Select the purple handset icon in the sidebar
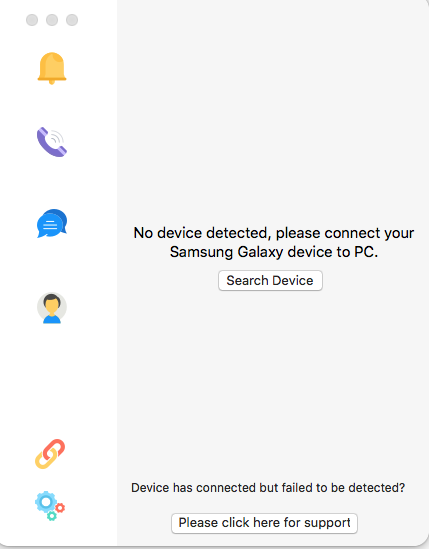429x549 pixels. pos(52,142)
